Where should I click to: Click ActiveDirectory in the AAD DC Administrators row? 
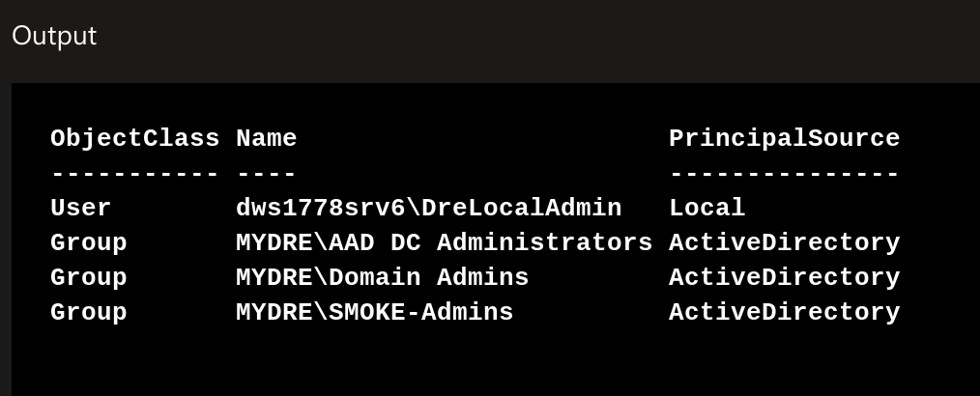(x=785, y=243)
